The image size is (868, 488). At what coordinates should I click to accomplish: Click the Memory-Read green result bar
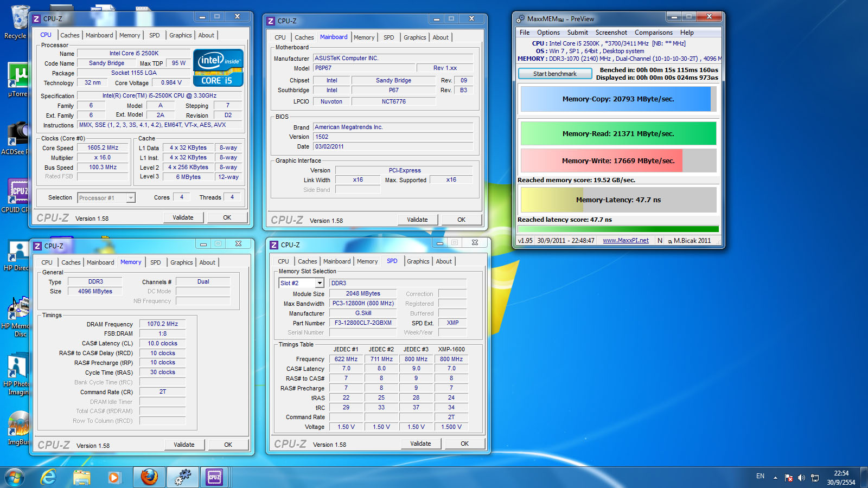[618, 133]
